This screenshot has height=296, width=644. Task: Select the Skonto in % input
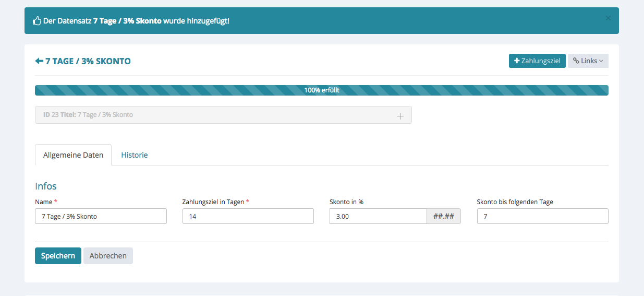378,216
